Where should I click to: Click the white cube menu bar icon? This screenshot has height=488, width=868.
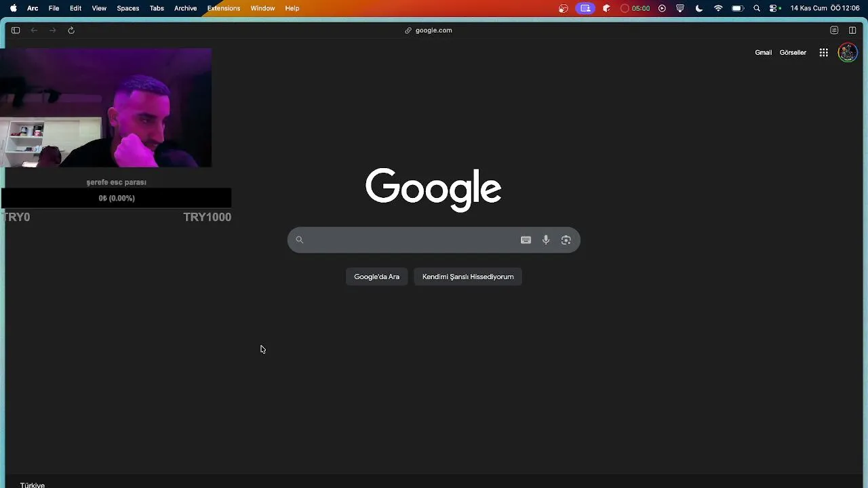[x=606, y=8]
